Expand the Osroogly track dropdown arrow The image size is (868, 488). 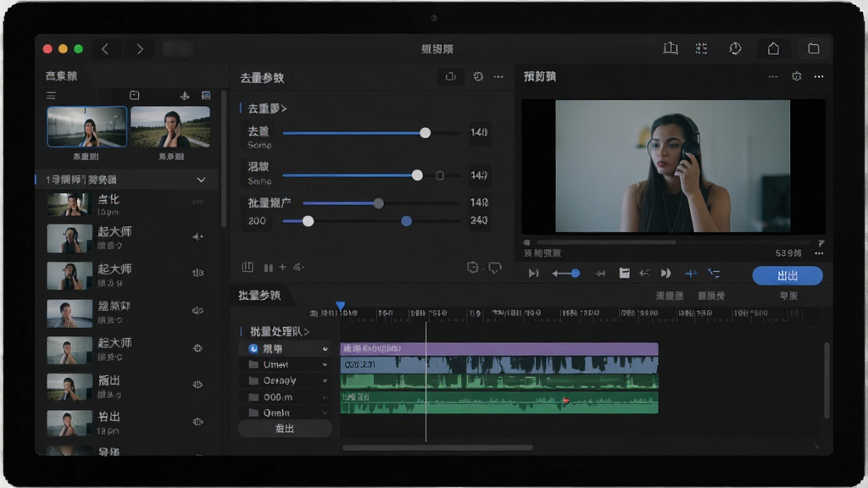(325, 380)
